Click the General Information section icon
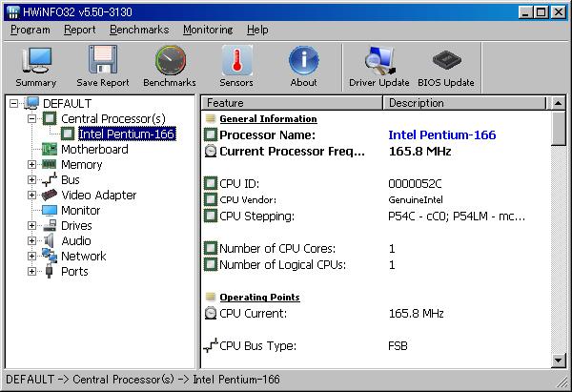Screen dimensions: 572x392 point(210,118)
